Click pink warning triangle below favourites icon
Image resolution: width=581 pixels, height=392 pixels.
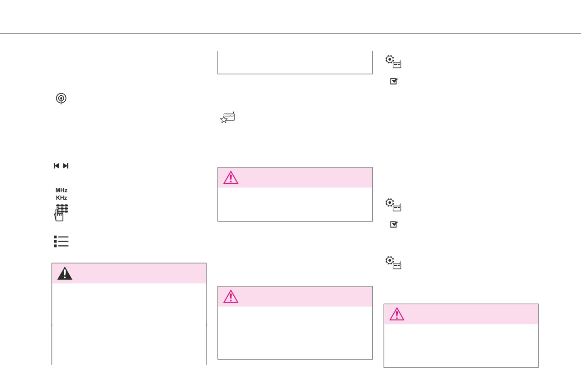click(x=231, y=177)
